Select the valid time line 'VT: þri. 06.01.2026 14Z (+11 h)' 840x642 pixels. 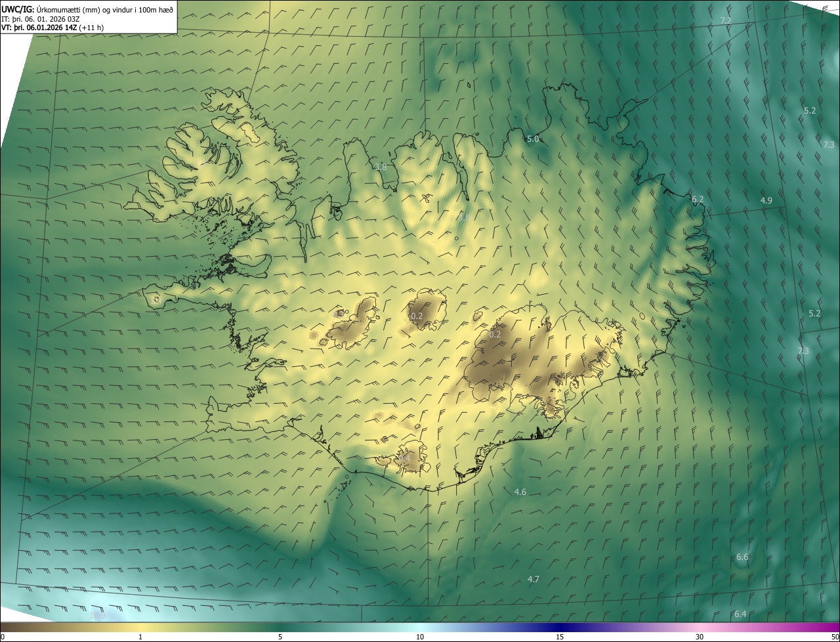pos(52,28)
